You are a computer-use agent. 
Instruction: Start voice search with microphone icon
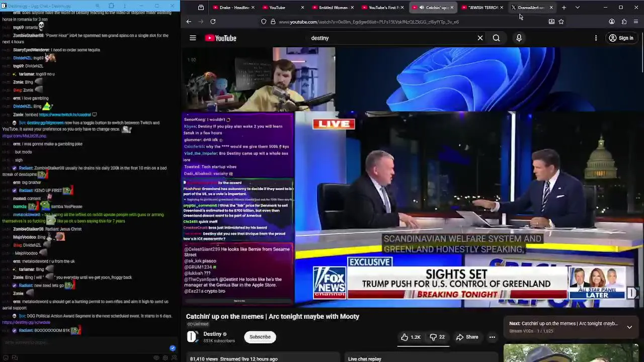(x=519, y=38)
